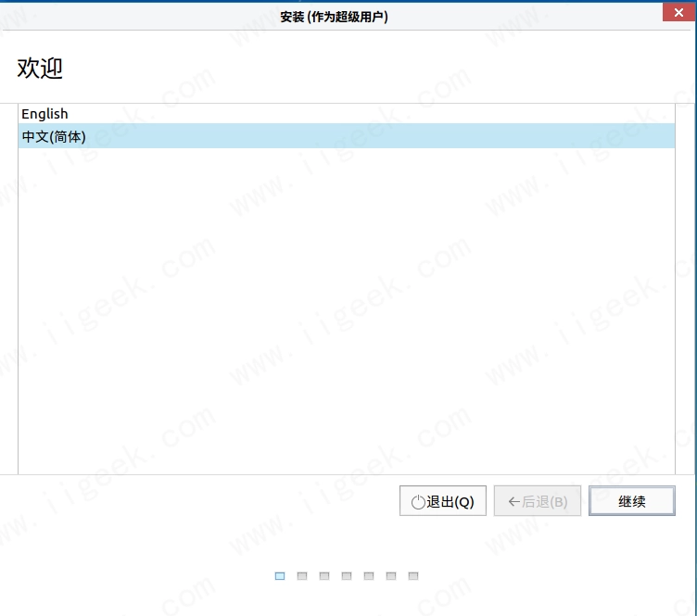Click the window title 安装 (作为超级用户)
This screenshot has height=616, width=697.
[x=334, y=17]
